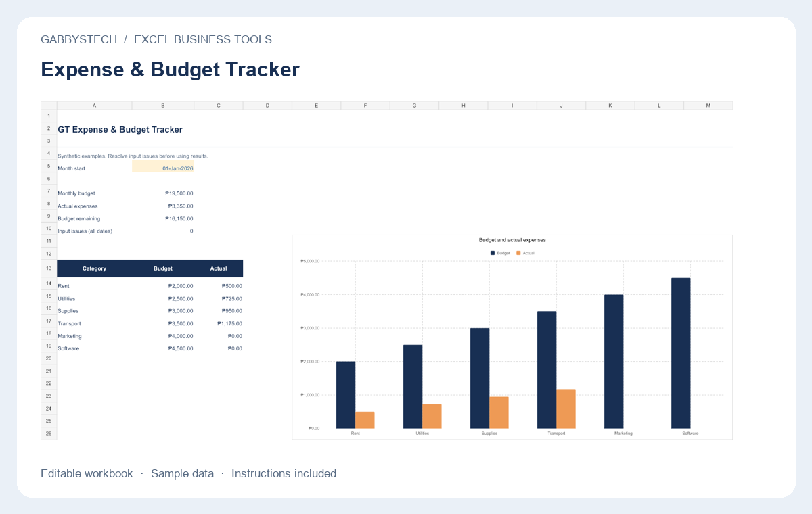Image resolution: width=812 pixels, height=514 pixels.
Task: Click the Marketing x-axis label in chart
Action: (x=623, y=434)
